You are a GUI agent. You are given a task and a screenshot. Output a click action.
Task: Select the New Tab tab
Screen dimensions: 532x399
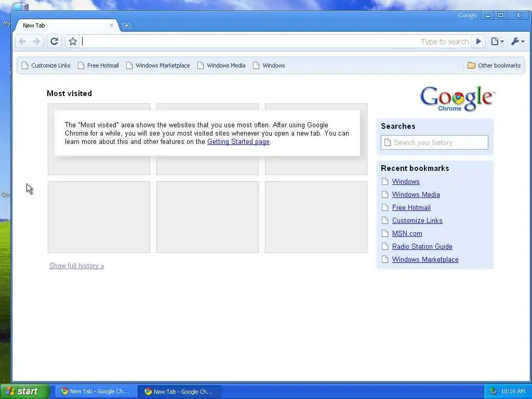click(66, 25)
